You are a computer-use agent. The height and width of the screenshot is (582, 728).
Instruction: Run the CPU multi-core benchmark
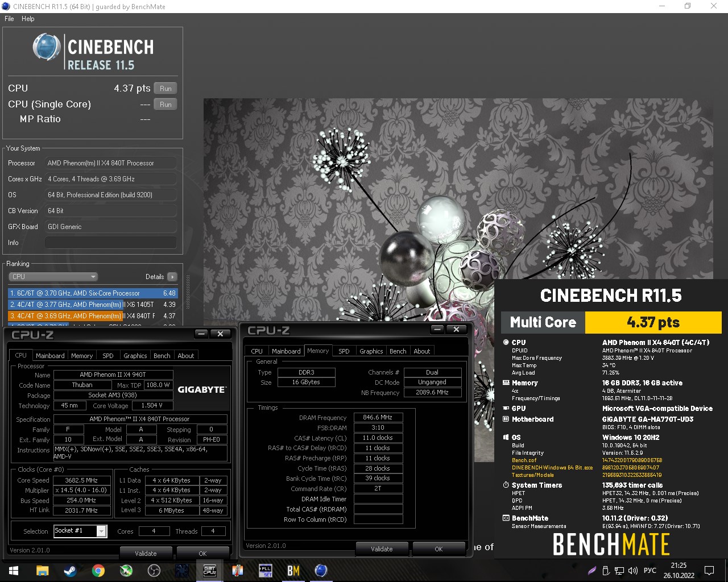pos(166,88)
